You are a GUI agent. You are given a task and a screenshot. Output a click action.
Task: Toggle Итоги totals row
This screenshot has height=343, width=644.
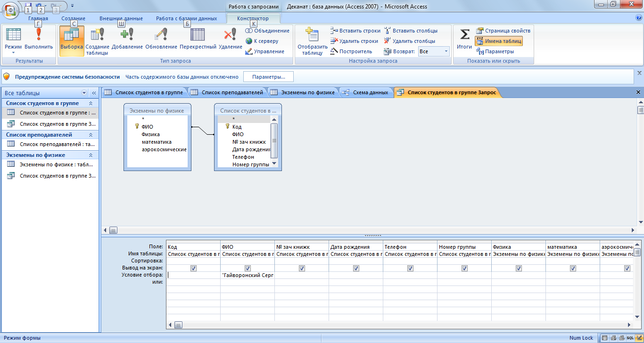coord(464,39)
